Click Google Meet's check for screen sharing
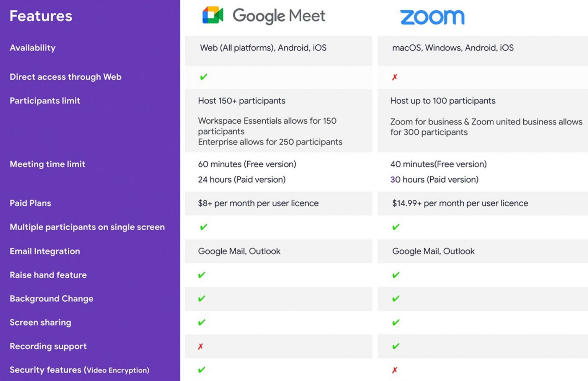Image resolution: width=588 pixels, height=381 pixels. (202, 322)
